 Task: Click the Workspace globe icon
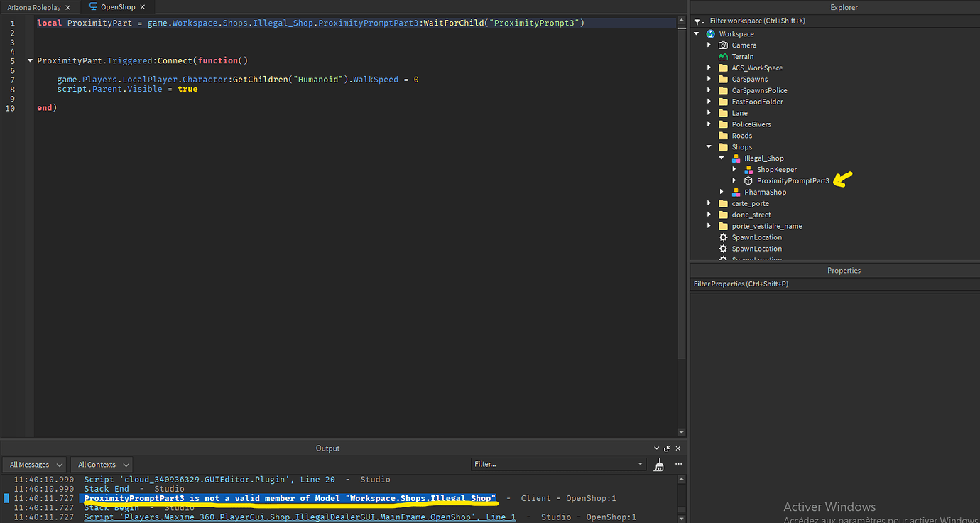pyautogui.click(x=711, y=33)
